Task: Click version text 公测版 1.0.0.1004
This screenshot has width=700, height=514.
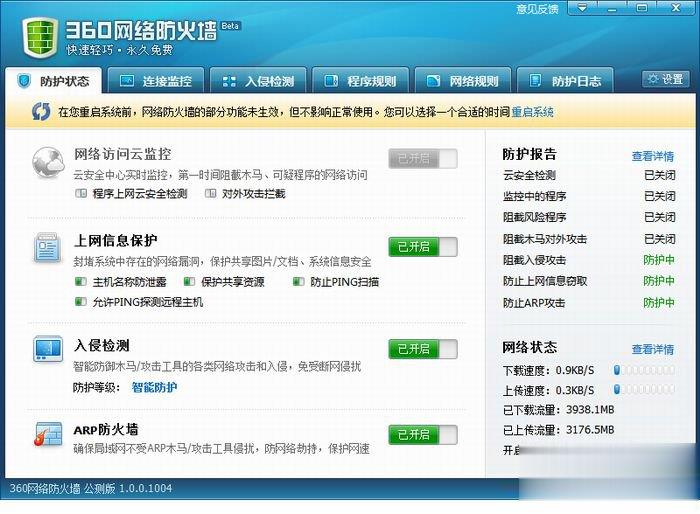Action: click(x=128, y=488)
